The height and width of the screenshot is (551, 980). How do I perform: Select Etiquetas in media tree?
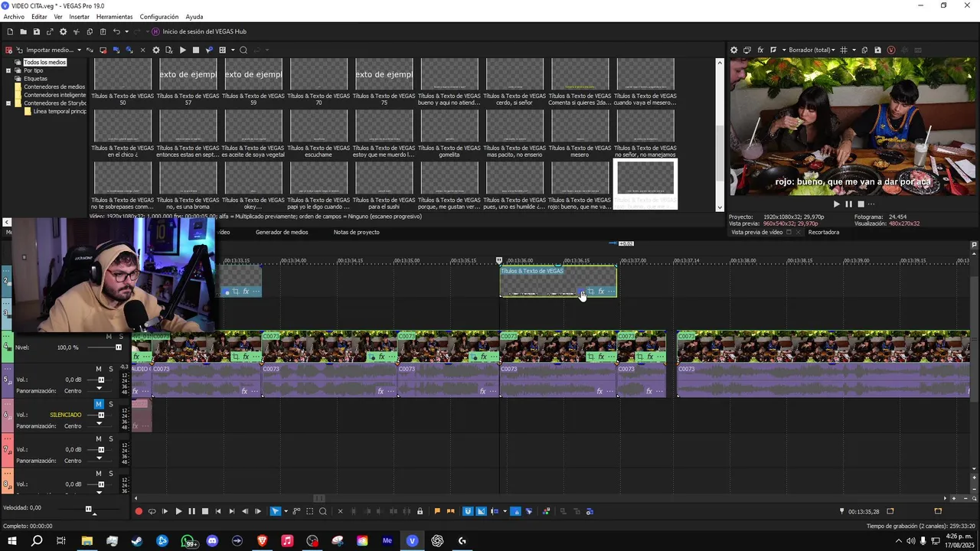click(35, 79)
